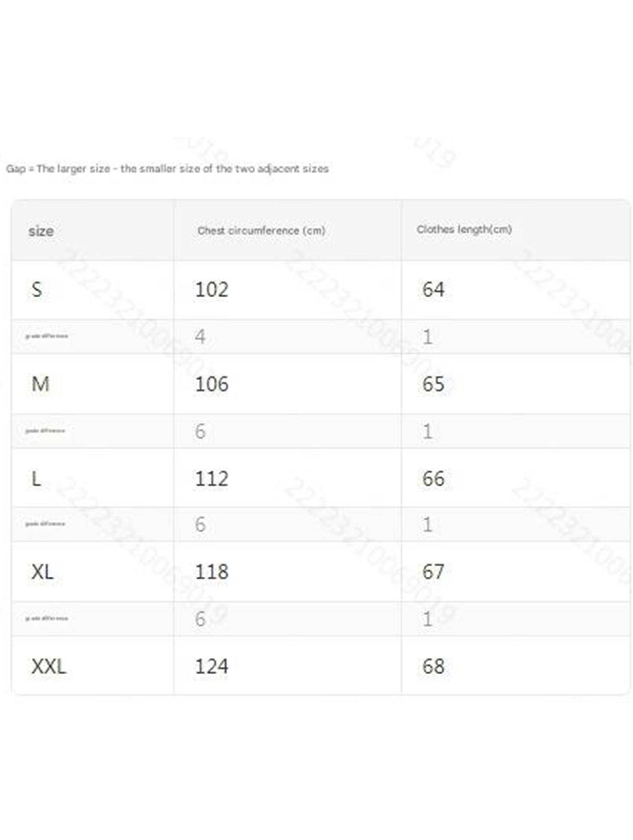Select the M size row label
633x840 pixels.
point(40,384)
